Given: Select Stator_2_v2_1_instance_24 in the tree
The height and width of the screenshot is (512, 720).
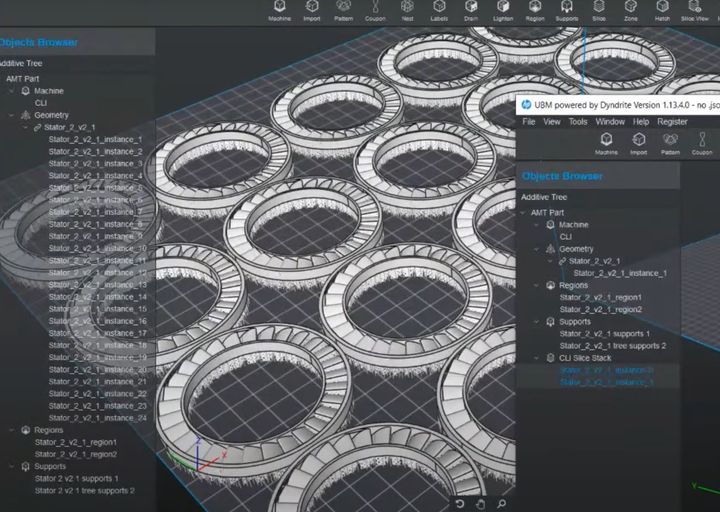Looking at the screenshot, I should coord(97,418).
